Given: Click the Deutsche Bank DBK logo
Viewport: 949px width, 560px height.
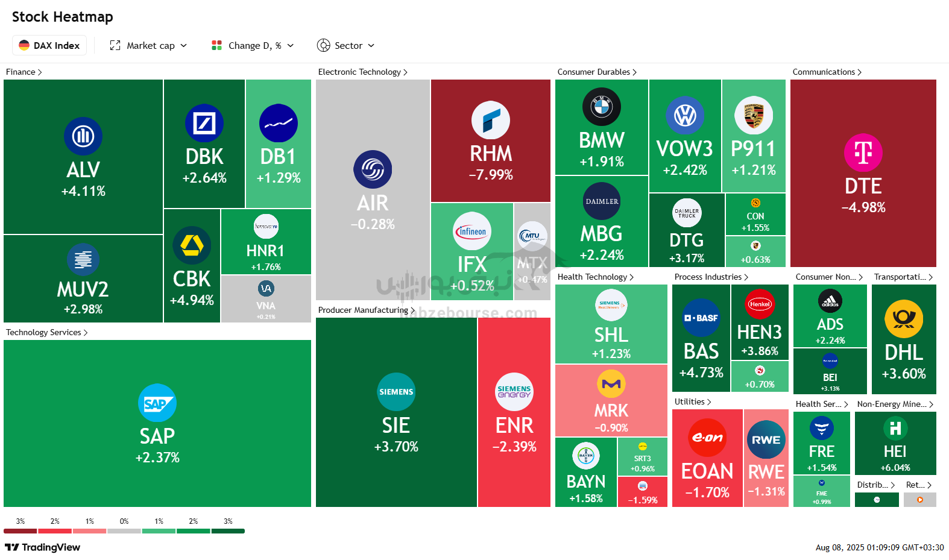Looking at the screenshot, I should pos(204,123).
